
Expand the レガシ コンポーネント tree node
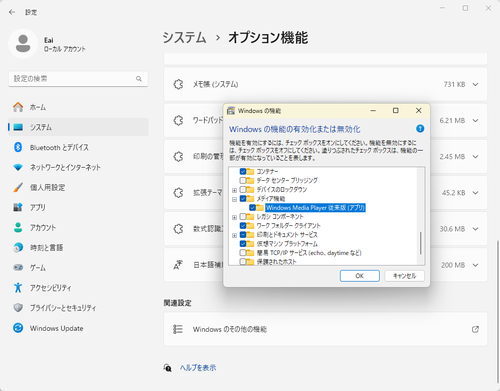pos(234,217)
